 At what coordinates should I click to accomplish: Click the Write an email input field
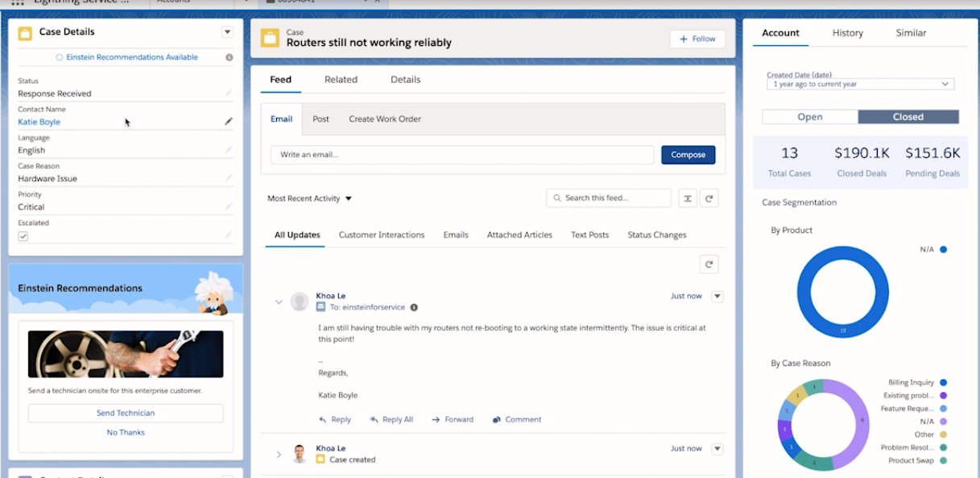coord(461,155)
